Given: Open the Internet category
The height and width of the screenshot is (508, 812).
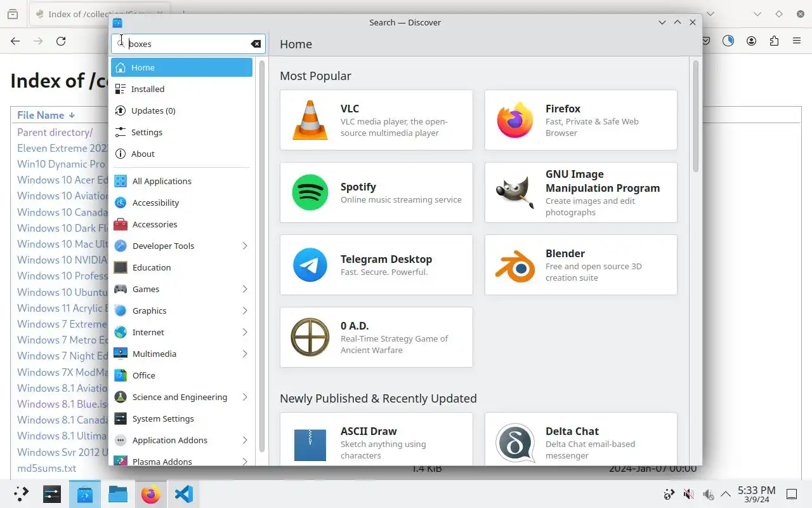Looking at the screenshot, I should click(181, 332).
